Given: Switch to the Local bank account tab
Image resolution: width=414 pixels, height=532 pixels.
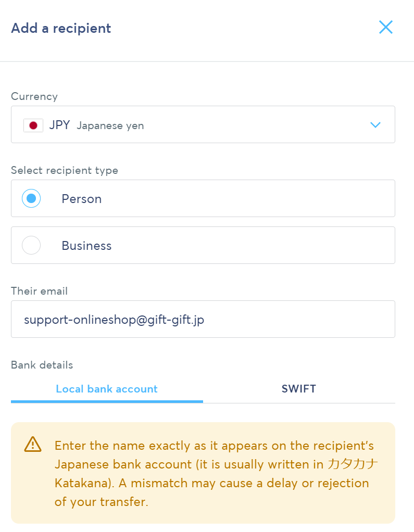Looking at the screenshot, I should tap(107, 389).
